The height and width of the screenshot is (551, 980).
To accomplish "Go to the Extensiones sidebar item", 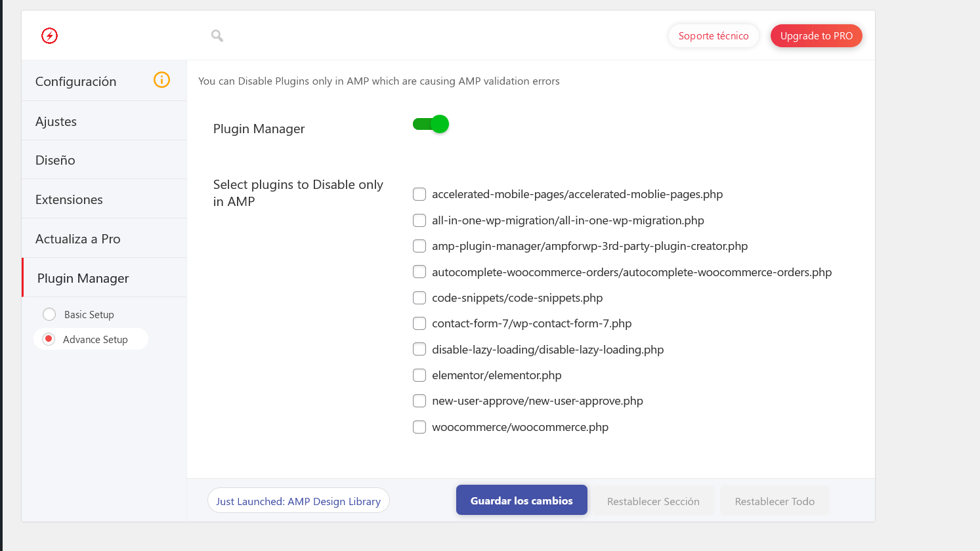I will pyautogui.click(x=104, y=199).
